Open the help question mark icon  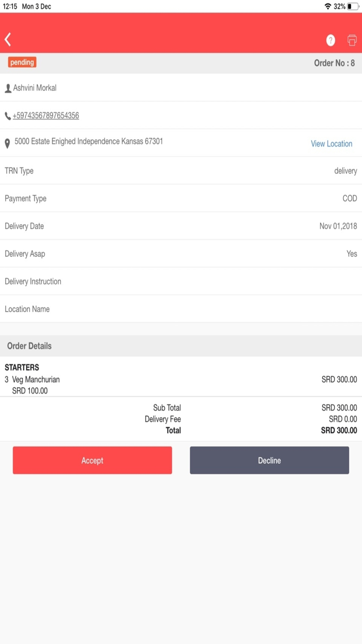pos(331,40)
